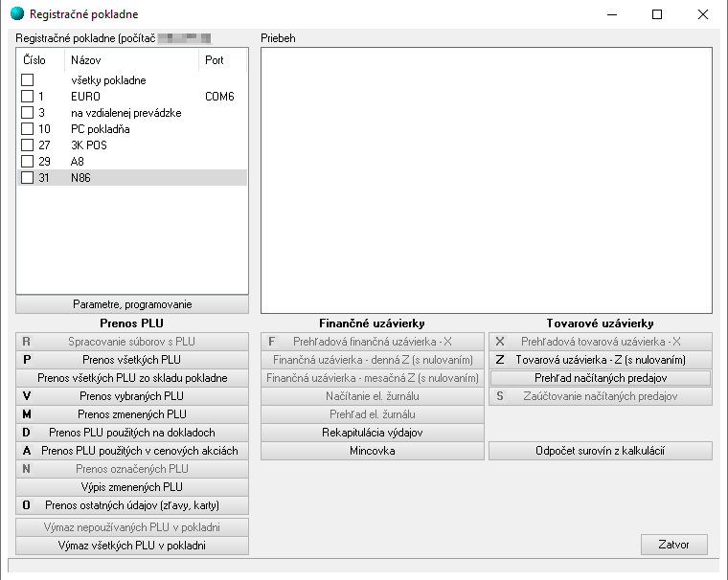This screenshot has height=580, width=728.
Task: Toggle checkbox for register 27 3K POS
Action: pyautogui.click(x=27, y=145)
